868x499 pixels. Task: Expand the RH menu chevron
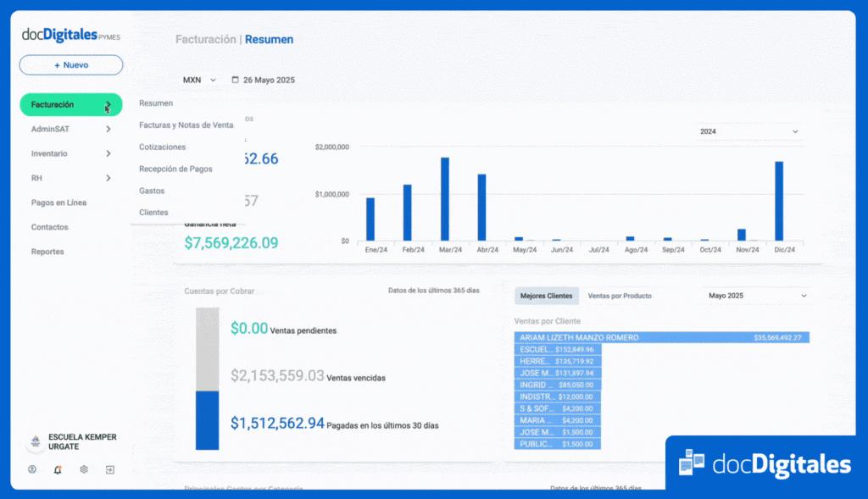coord(108,178)
